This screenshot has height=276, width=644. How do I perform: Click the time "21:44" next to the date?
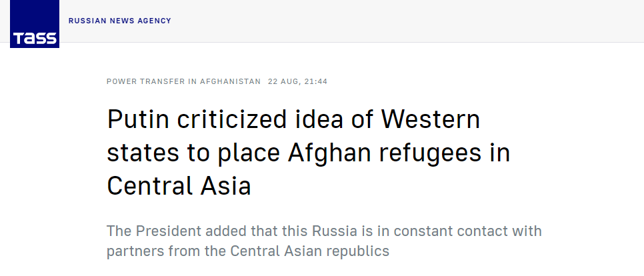[316, 81]
